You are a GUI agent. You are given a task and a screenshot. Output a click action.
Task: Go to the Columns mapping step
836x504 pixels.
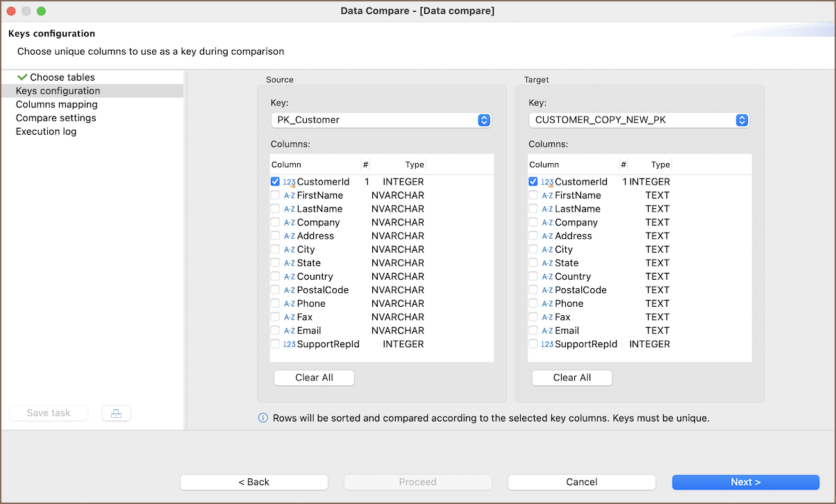pos(57,104)
